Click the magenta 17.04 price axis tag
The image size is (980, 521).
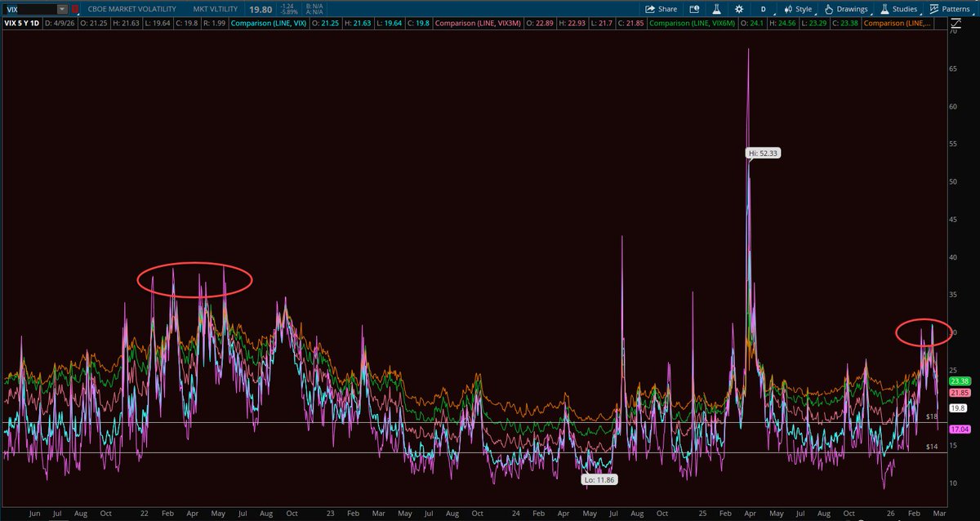coord(960,429)
